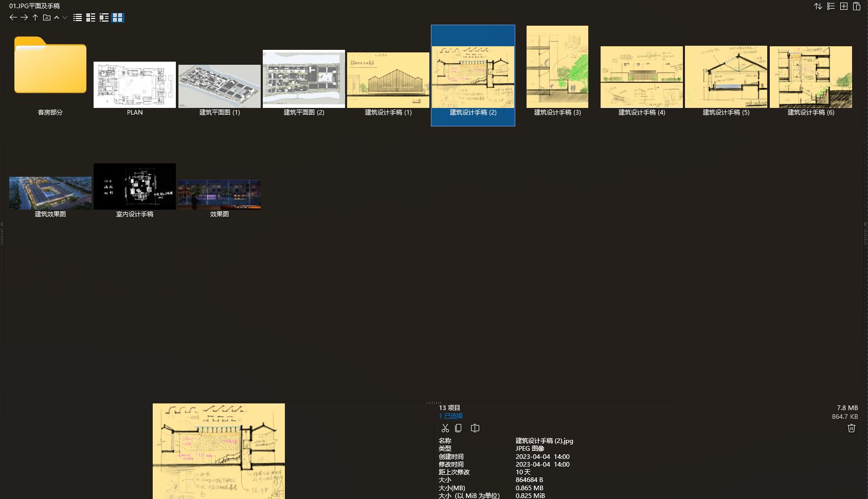Click the rename icon in details panel
868x499 pixels.
point(475,428)
